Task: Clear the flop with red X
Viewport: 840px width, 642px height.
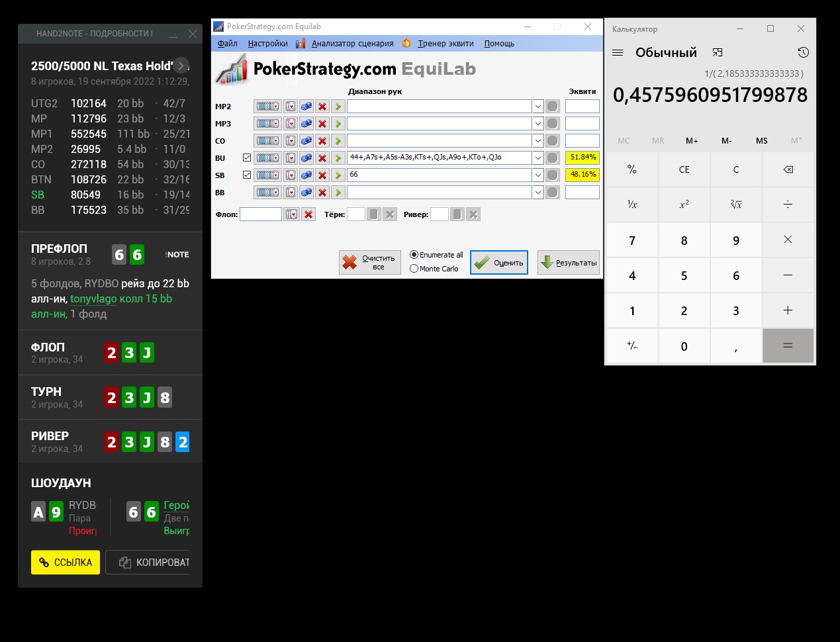Action: (x=308, y=214)
